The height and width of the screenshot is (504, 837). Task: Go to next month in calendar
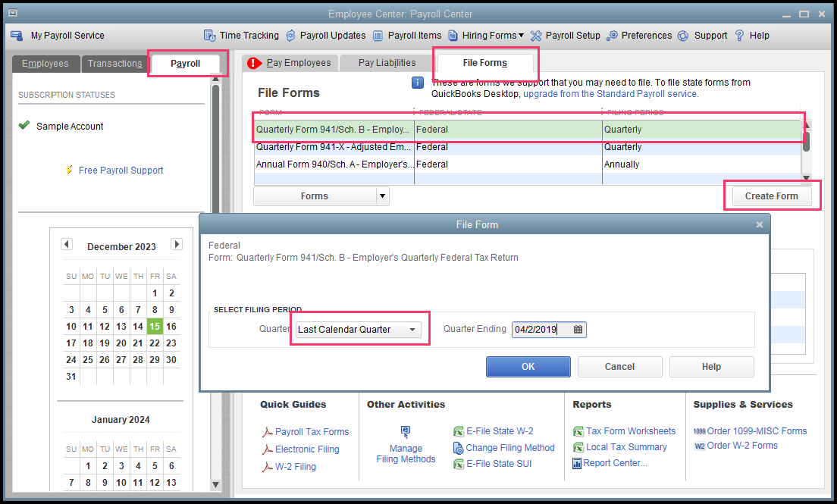click(177, 244)
